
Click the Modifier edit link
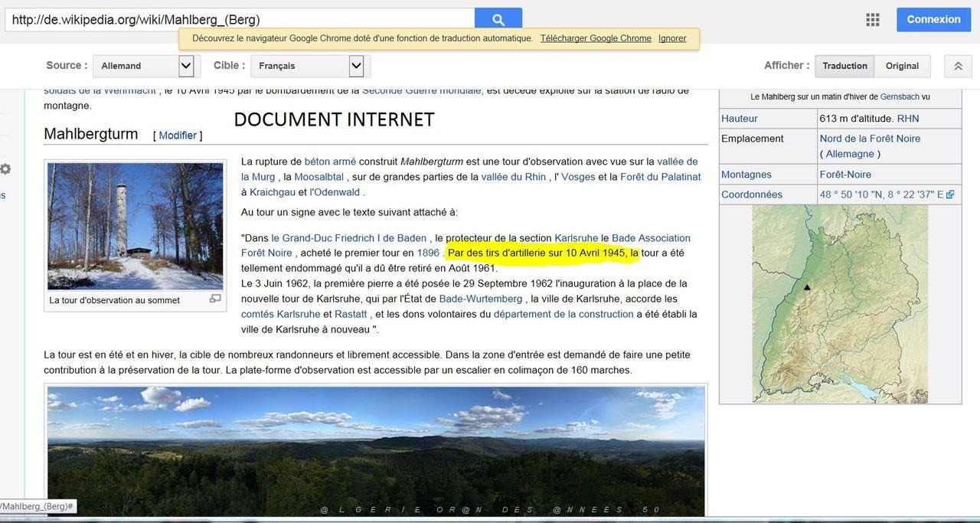click(178, 136)
